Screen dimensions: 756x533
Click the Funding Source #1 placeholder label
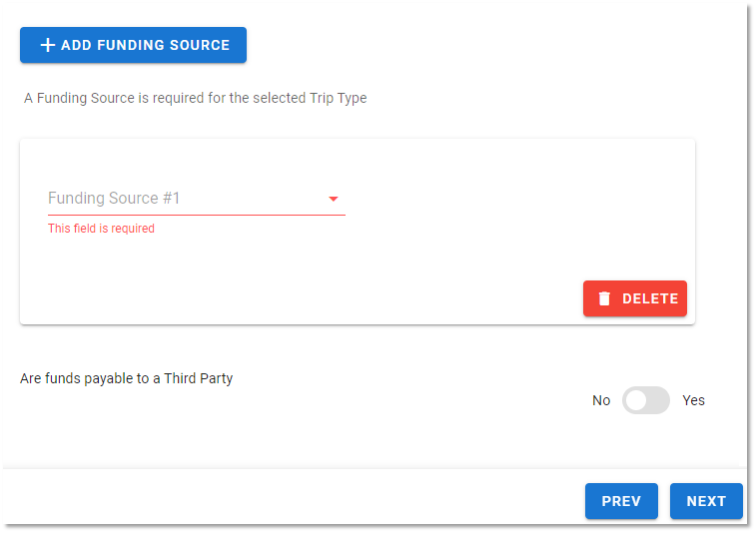point(114,198)
